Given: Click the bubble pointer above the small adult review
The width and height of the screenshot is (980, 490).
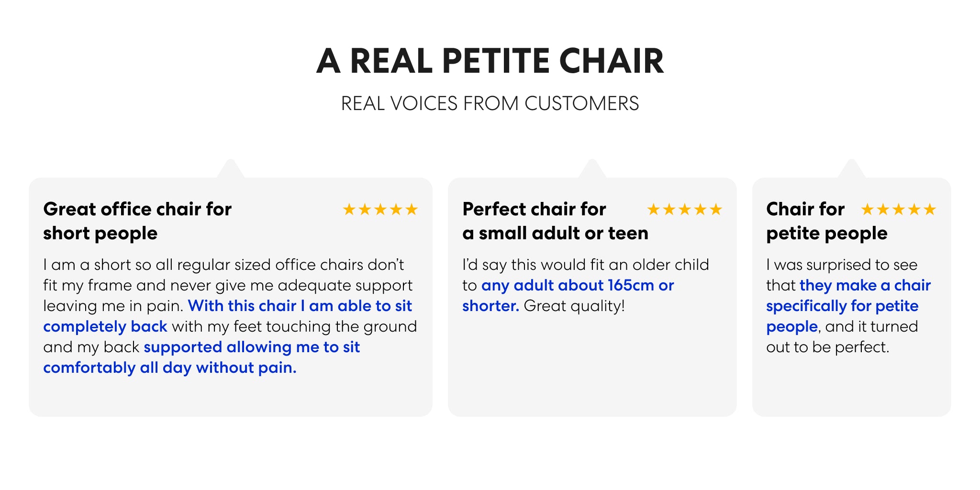Looking at the screenshot, I should click(x=592, y=169).
